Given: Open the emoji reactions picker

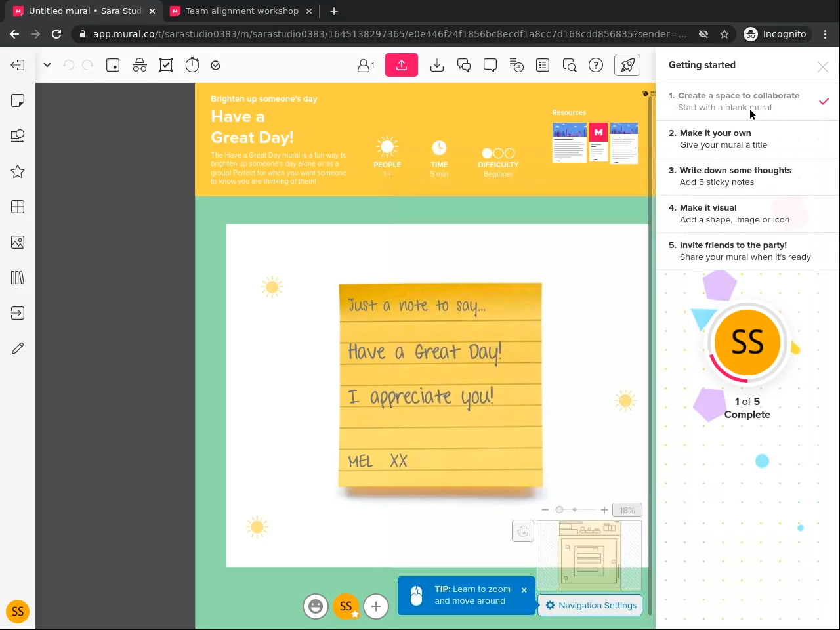Looking at the screenshot, I should click(316, 606).
